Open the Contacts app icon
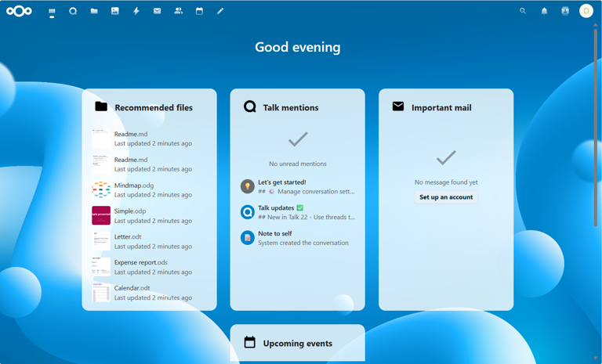 [178, 11]
